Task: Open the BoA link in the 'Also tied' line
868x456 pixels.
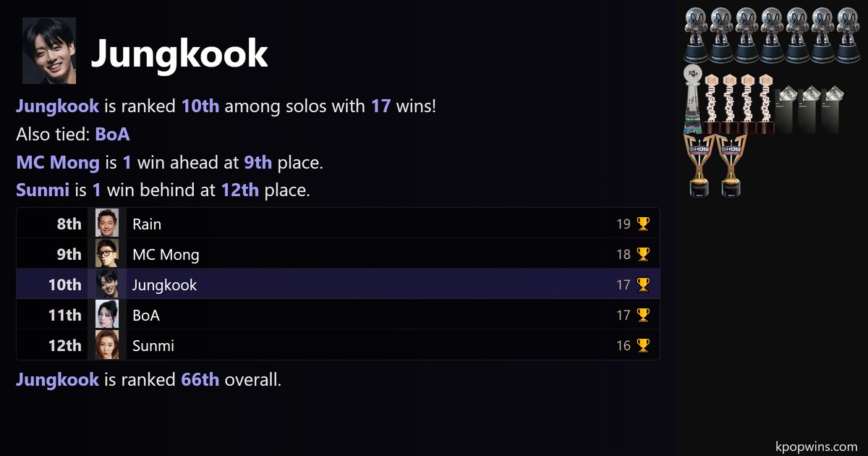Action: coord(112,135)
